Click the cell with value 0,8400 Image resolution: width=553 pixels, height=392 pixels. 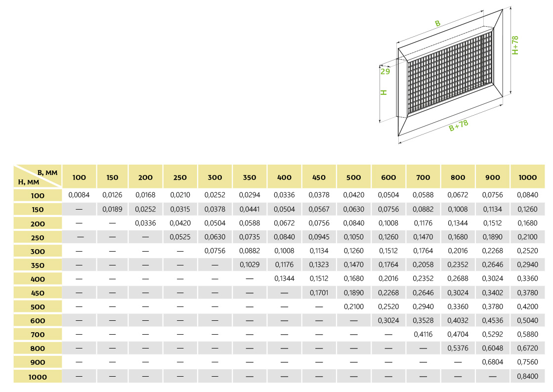pos(527,376)
